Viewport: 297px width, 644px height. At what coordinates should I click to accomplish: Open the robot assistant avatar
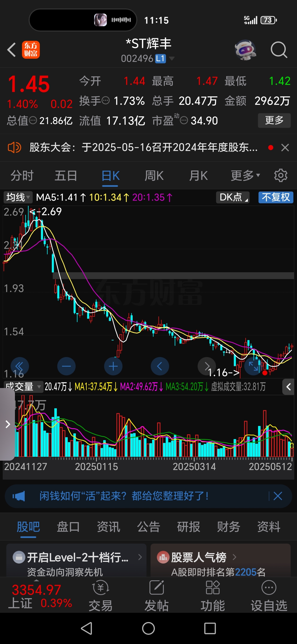(x=245, y=50)
